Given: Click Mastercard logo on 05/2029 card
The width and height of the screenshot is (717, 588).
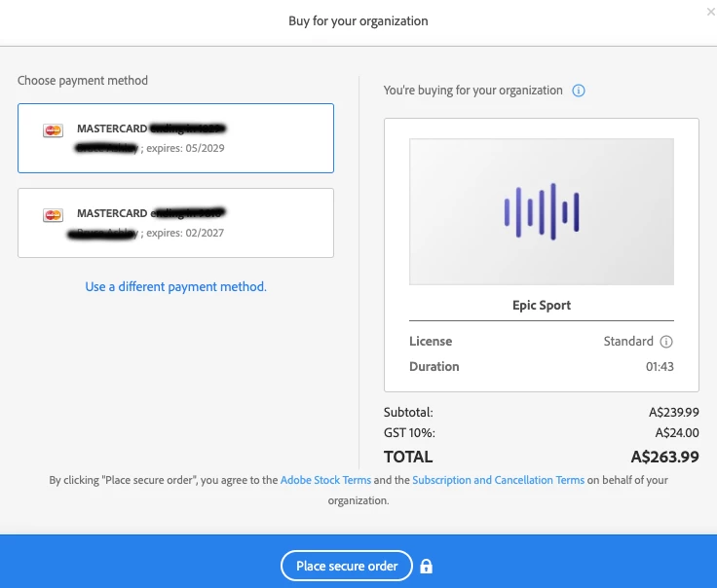Looking at the screenshot, I should tap(53, 130).
